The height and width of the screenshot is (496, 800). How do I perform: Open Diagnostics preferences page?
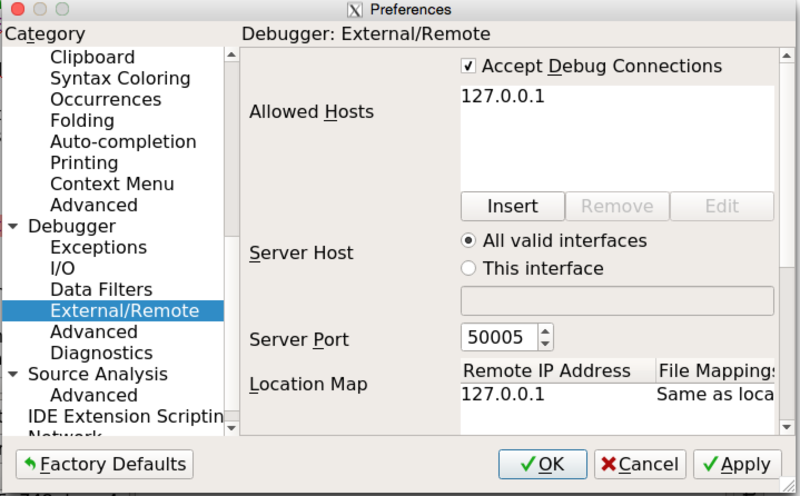pyautogui.click(x=101, y=353)
